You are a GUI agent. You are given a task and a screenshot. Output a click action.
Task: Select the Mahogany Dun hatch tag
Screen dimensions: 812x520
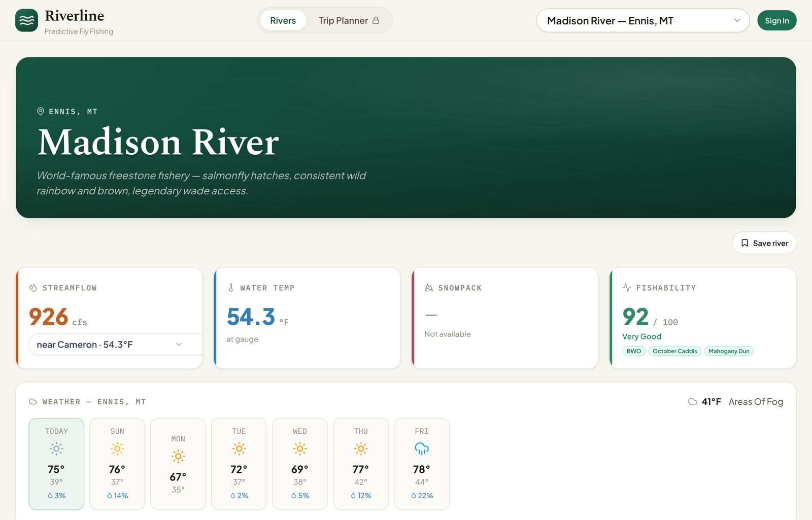(x=729, y=351)
